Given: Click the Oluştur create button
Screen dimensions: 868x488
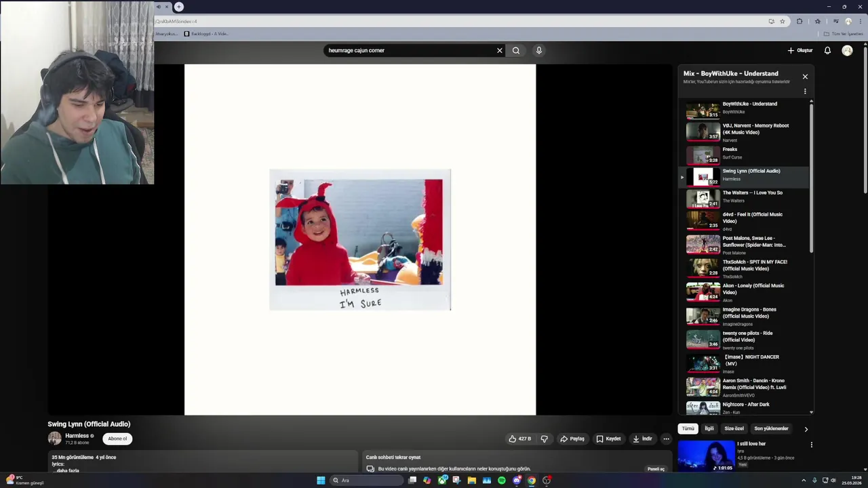Looking at the screenshot, I should click(800, 50).
